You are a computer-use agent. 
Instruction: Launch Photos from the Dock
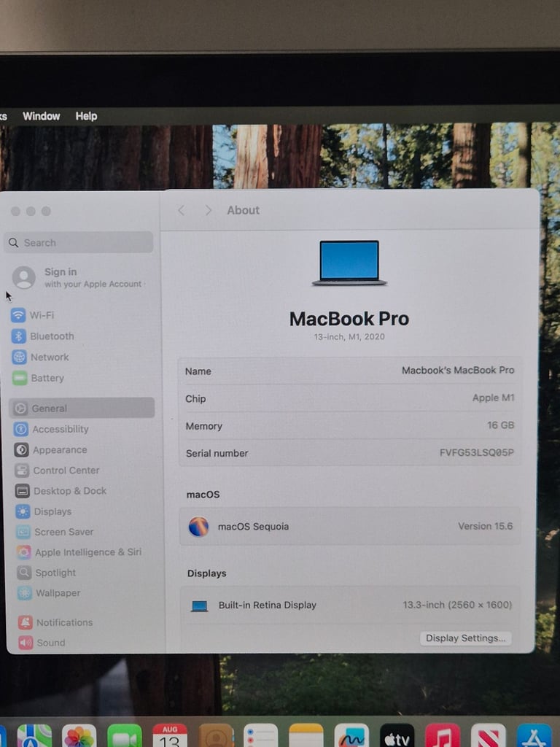click(79, 735)
